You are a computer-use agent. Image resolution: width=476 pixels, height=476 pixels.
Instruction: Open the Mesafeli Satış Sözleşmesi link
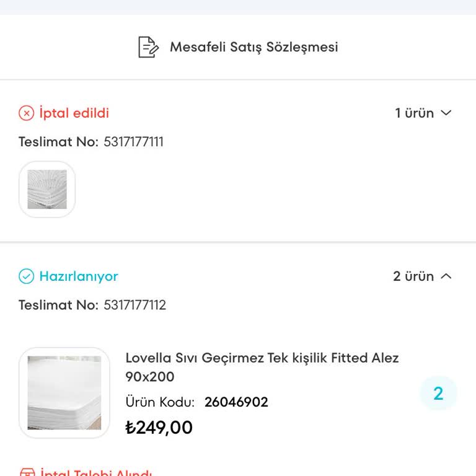click(x=253, y=47)
